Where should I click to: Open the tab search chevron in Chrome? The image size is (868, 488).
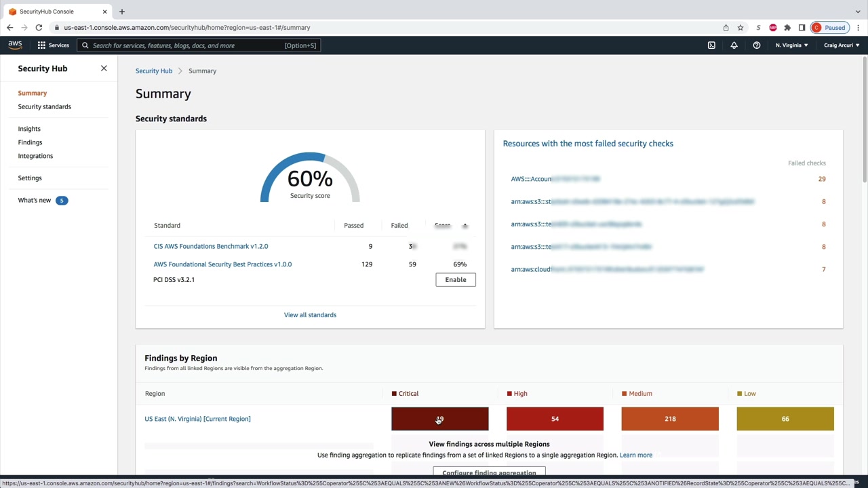pos(858,12)
